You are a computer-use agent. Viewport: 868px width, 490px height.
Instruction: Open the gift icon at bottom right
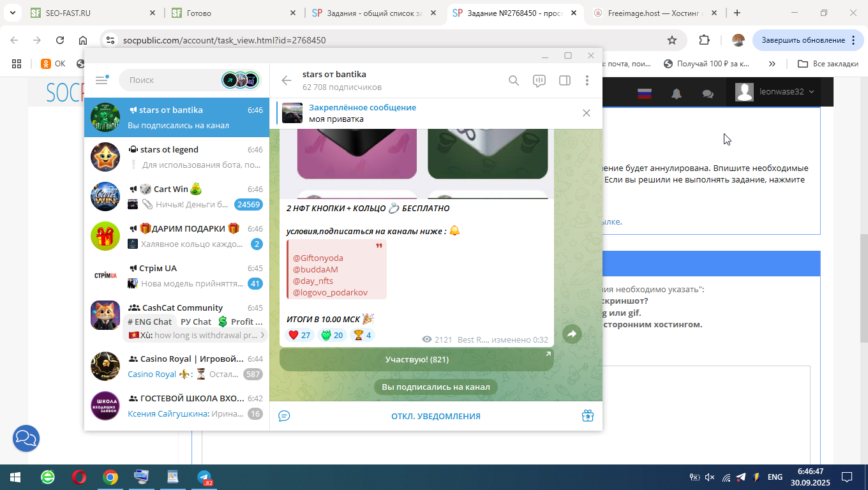[x=588, y=416]
